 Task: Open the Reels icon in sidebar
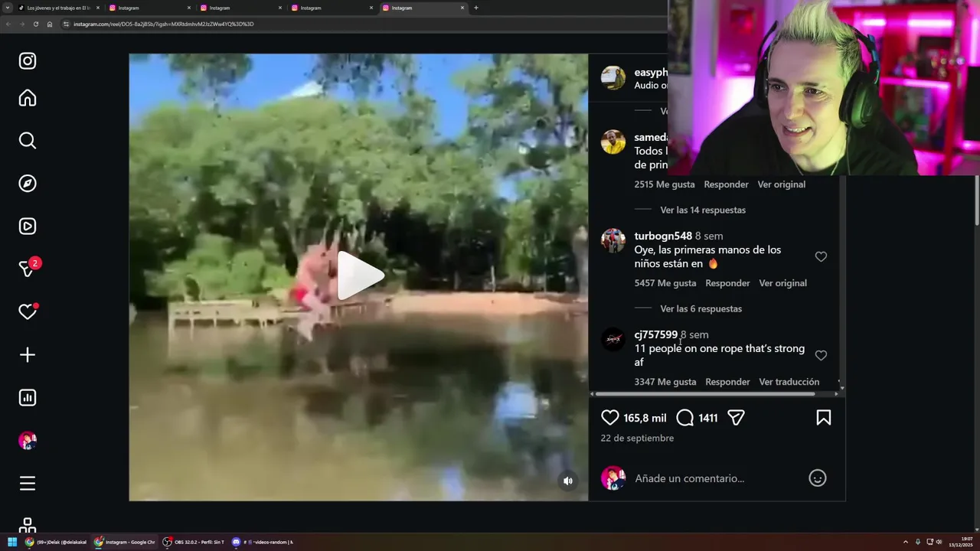pos(28,226)
